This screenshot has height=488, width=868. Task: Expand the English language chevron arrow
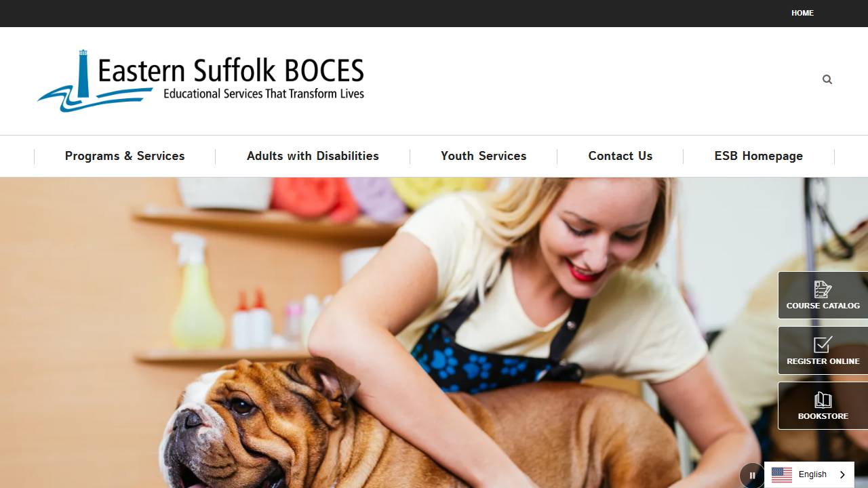843,474
